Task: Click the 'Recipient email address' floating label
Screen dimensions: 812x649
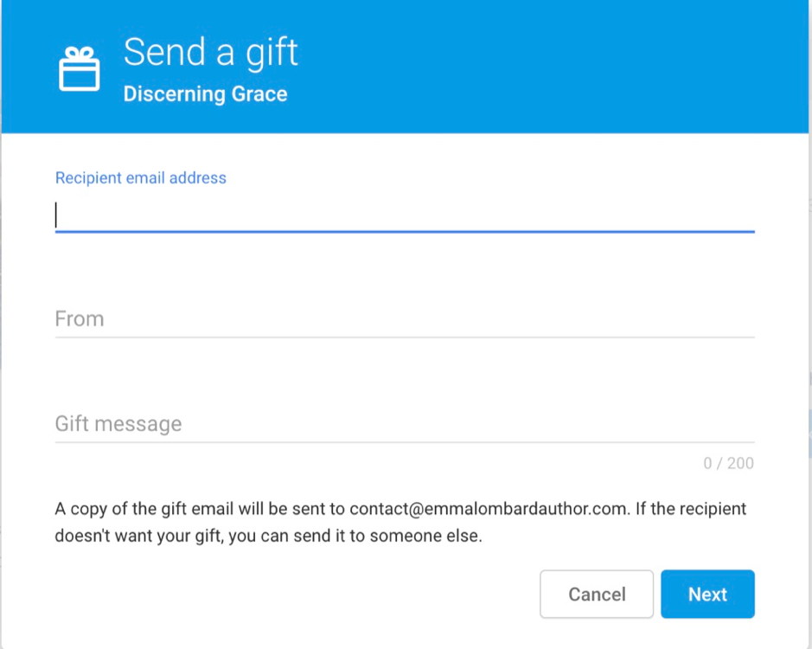Action: (x=141, y=177)
